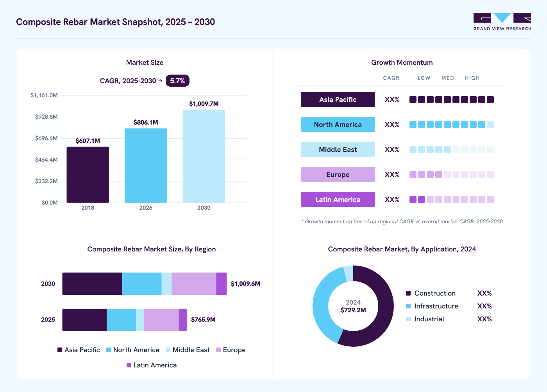Click the HIGH column header
Image resolution: width=547 pixels, height=392 pixels.
point(472,78)
